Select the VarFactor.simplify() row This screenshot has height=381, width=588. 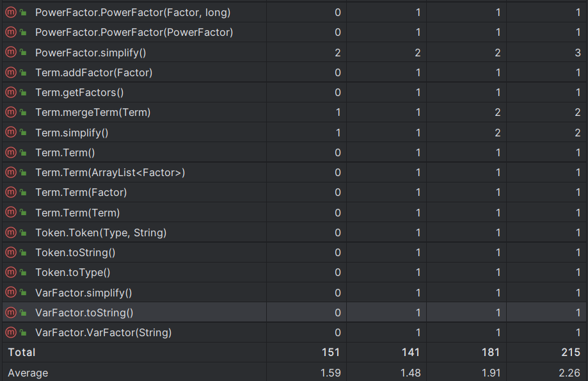(x=294, y=293)
